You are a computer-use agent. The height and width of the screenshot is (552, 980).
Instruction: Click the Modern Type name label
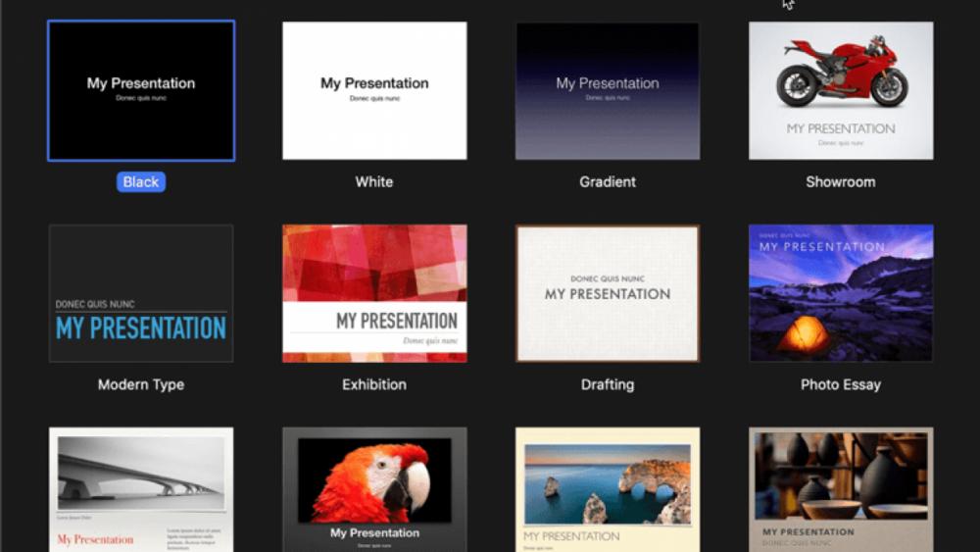pos(141,384)
